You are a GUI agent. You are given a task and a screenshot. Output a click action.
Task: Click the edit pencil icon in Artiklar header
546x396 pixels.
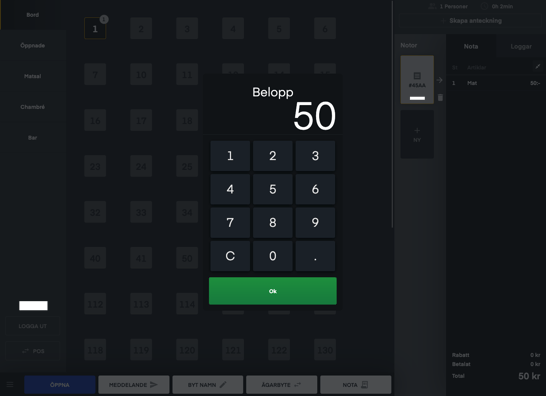point(538,67)
